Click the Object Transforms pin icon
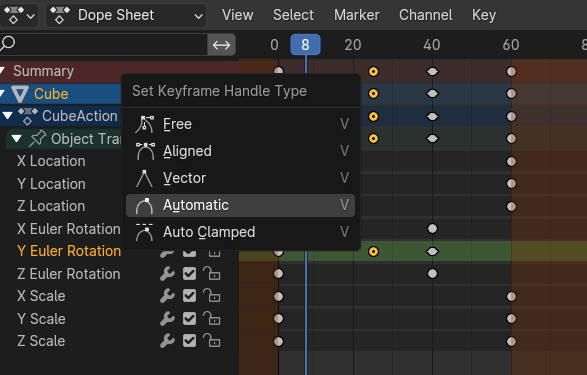The height and width of the screenshot is (375, 587). [37, 138]
